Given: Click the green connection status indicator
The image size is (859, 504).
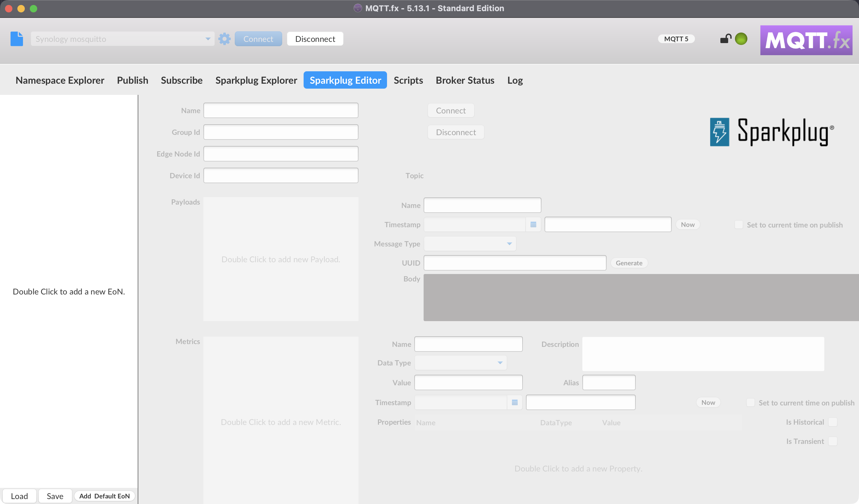Looking at the screenshot, I should pos(741,39).
